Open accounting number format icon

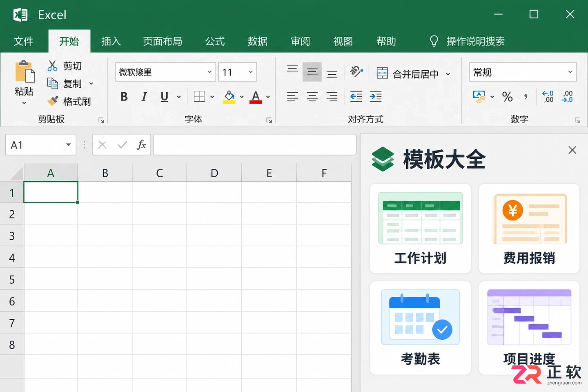[479, 97]
